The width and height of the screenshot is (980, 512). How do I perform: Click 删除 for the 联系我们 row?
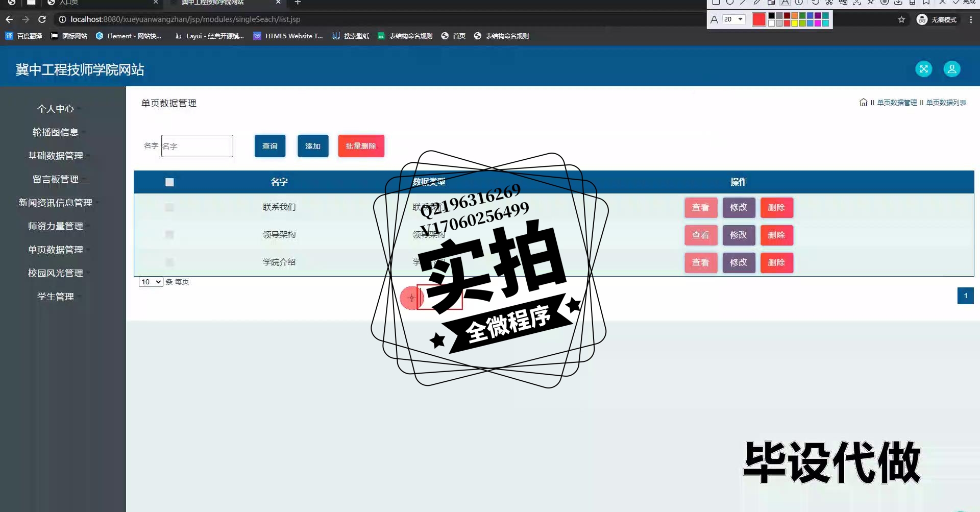coord(776,208)
